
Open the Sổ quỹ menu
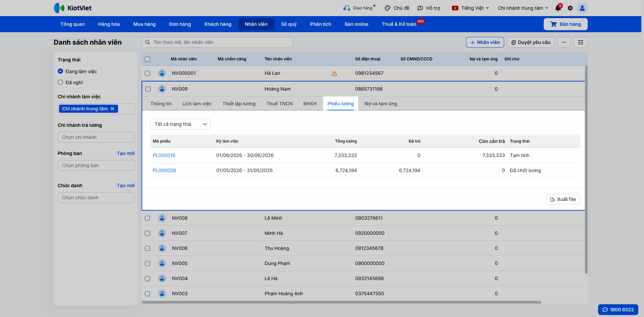289,24
